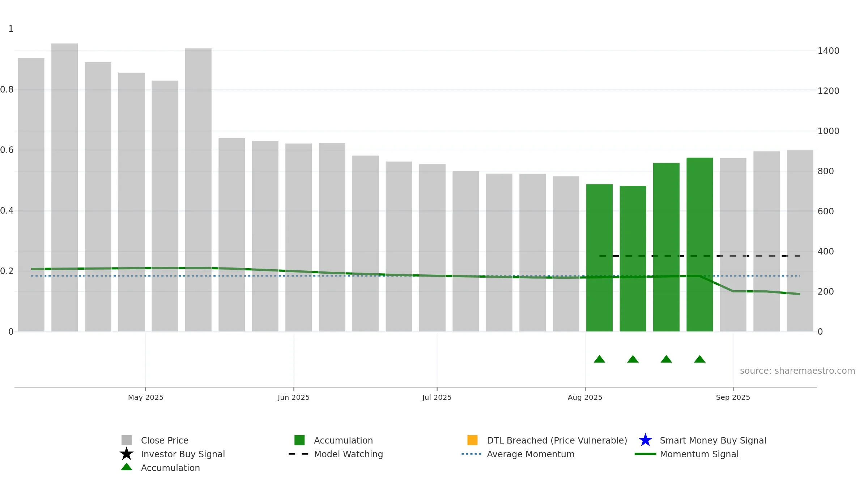Viewport: 868px width, 488px height.
Task: Click the green Accumulation triangle in legend
Action: click(x=127, y=467)
